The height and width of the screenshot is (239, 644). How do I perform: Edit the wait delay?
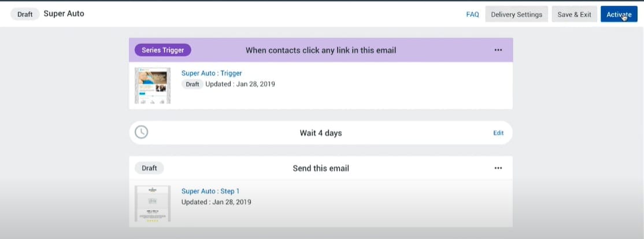pos(498,133)
